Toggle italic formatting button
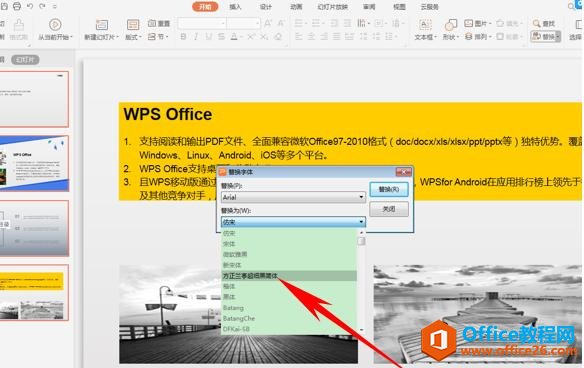 tap(196, 37)
